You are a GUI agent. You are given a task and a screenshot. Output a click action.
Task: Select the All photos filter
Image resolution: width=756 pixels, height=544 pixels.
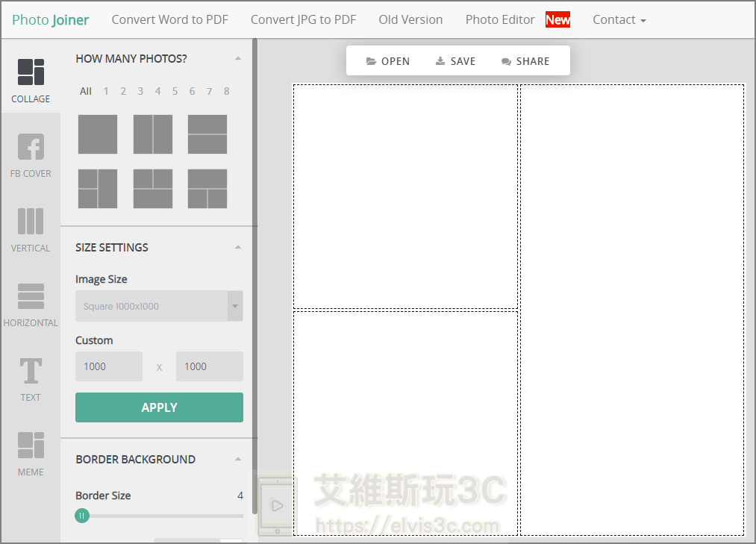tap(85, 91)
